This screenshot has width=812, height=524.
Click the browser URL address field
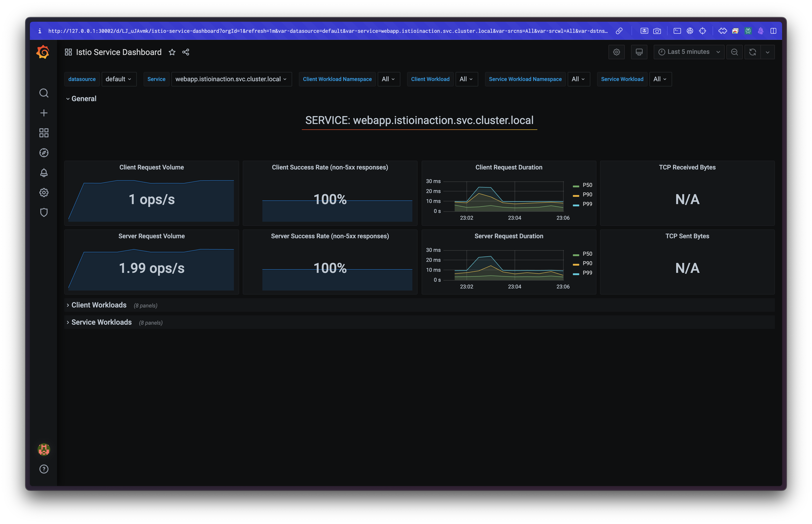coord(327,31)
